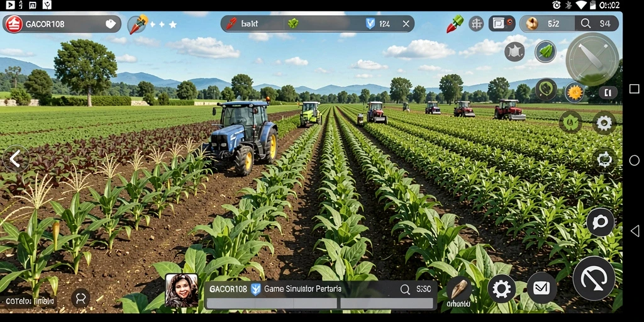The image size is (644, 322).
Task: Tap the sun weather icon
Action: [x=575, y=92]
